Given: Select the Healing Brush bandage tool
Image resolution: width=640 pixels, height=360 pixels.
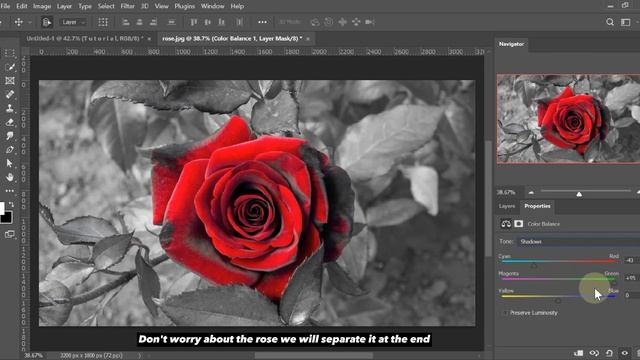Looking at the screenshot, I should [x=10, y=94].
